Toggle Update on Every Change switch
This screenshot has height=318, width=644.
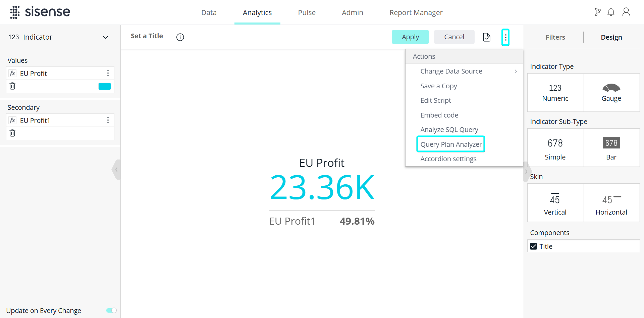(x=111, y=310)
